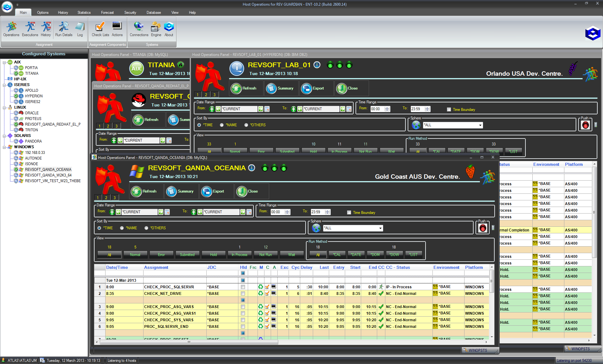603x364 pixels.
Task: Select *NAME sort option in OCEANIA panel
Action: point(122,228)
